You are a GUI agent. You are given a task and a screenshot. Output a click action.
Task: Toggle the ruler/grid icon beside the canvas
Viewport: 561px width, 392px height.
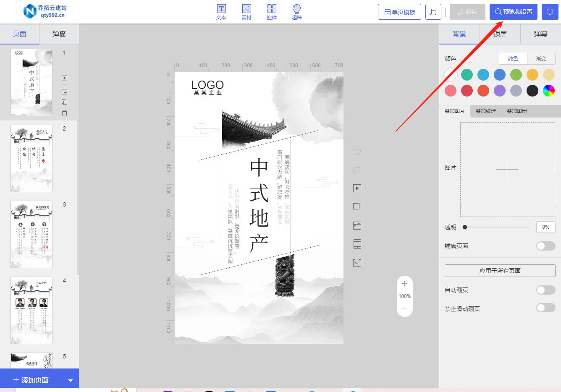(x=357, y=225)
